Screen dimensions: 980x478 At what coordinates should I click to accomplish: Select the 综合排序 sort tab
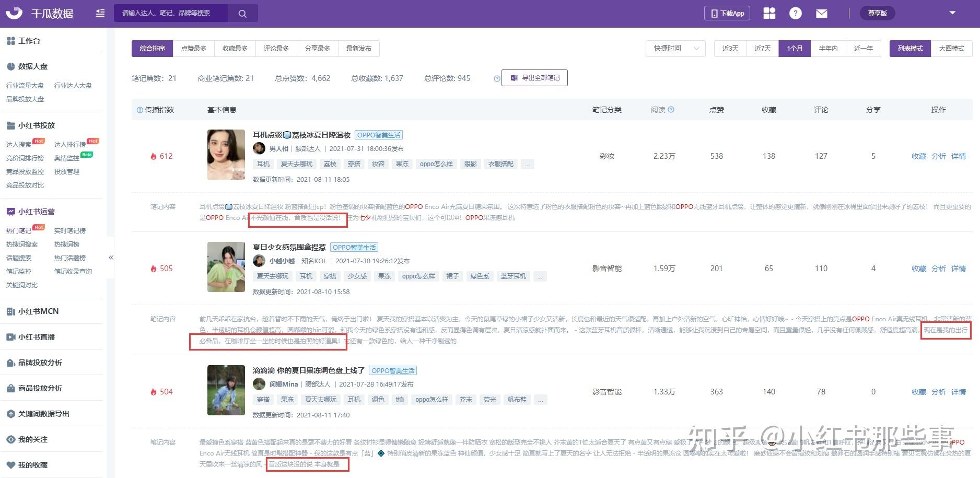coord(153,49)
